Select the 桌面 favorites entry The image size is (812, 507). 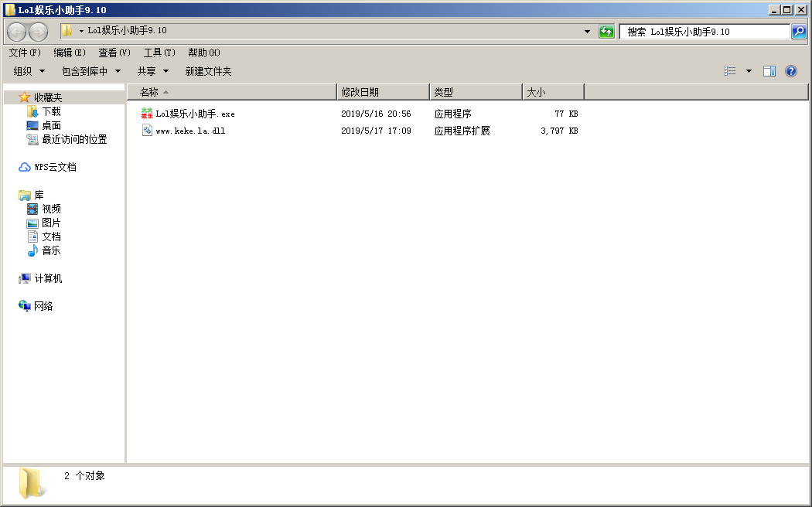coord(51,126)
